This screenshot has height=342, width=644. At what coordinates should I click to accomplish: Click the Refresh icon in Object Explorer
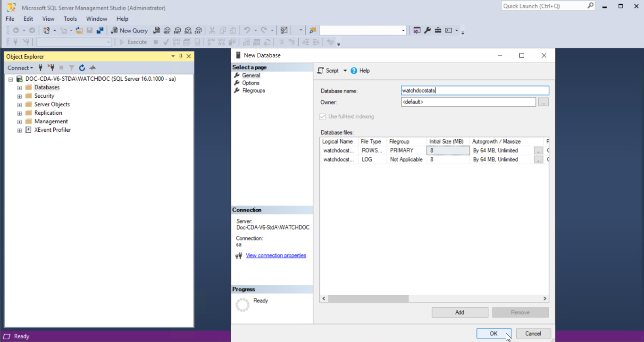[x=82, y=68]
